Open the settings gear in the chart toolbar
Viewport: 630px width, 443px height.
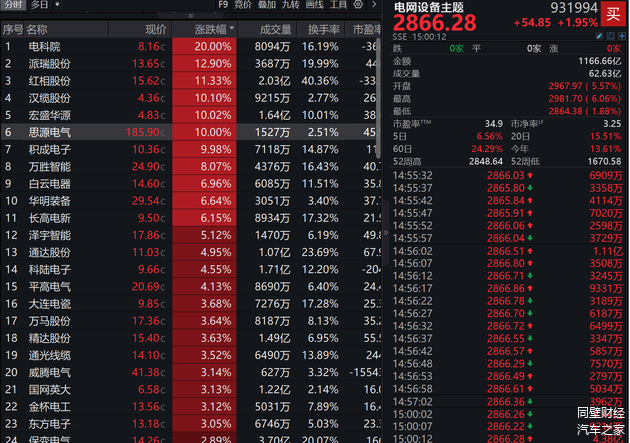pyautogui.click(x=359, y=5)
